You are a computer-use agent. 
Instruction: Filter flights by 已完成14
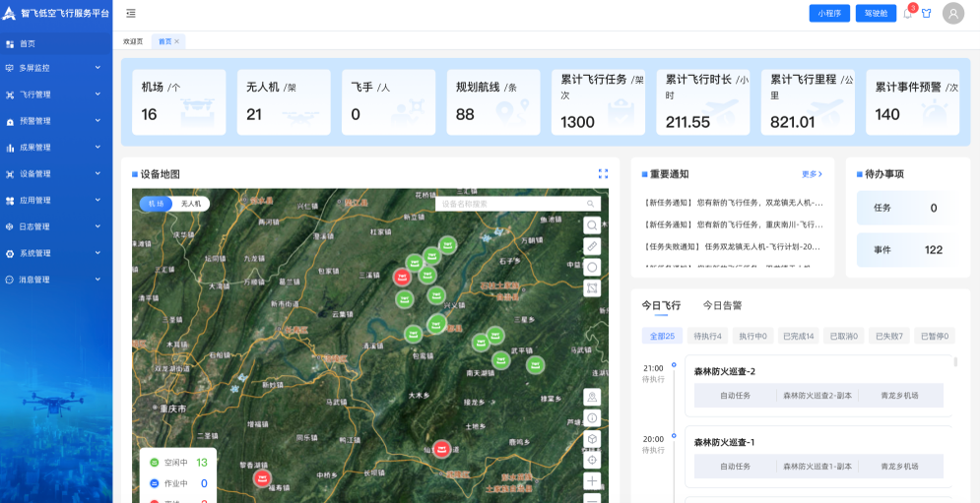[798, 337]
